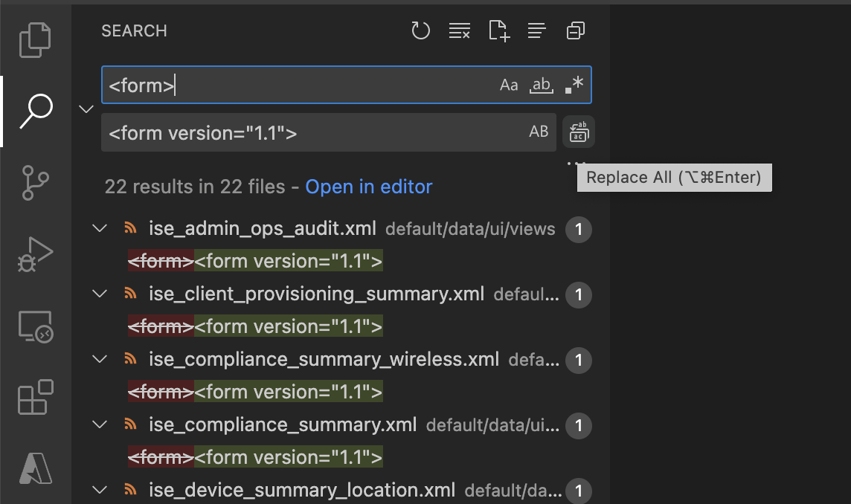Open the Run and Debug view
This screenshot has height=504, width=851.
[35, 254]
